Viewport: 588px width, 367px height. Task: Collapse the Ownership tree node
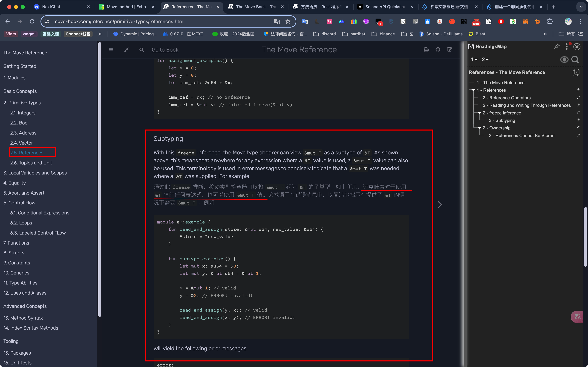click(x=479, y=128)
